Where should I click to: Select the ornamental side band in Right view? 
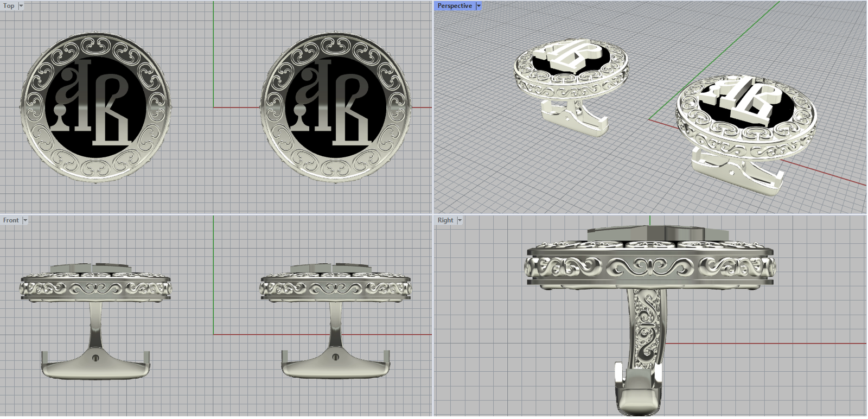click(650, 266)
